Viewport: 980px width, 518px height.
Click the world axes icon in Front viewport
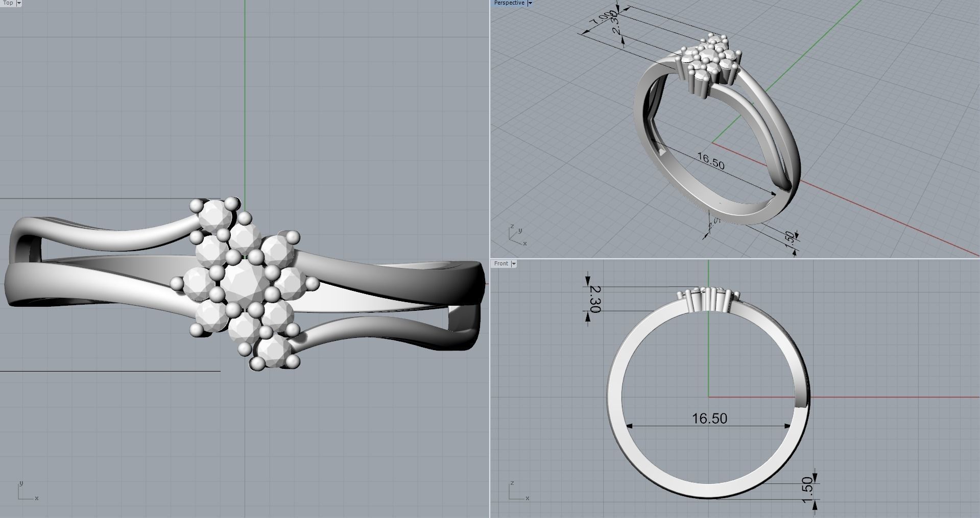(519, 491)
